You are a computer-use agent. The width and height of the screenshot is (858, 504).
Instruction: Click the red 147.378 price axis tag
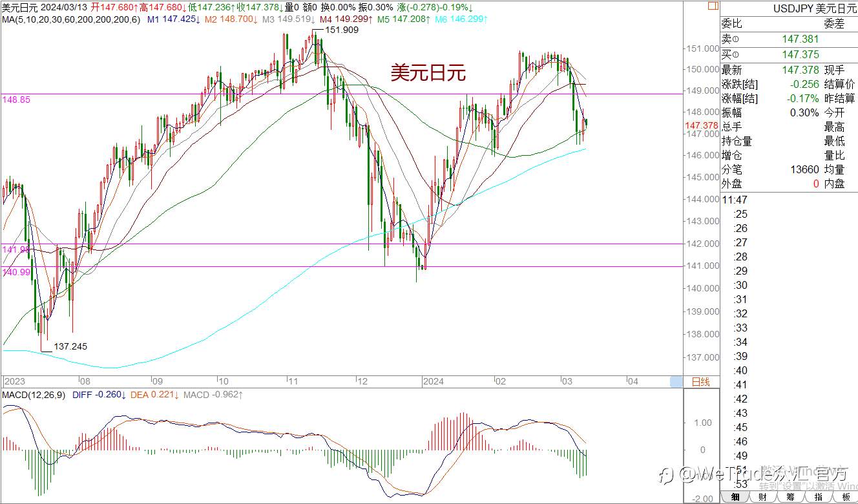702,125
